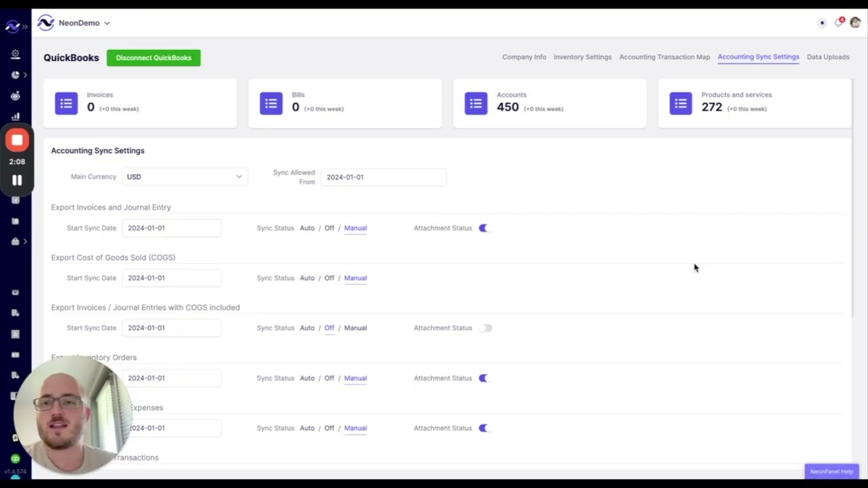
Task: Open the user avatar menu
Action: [855, 23]
